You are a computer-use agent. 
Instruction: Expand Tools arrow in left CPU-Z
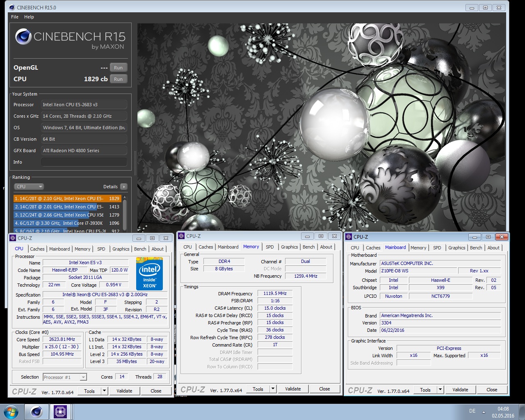pos(104,391)
